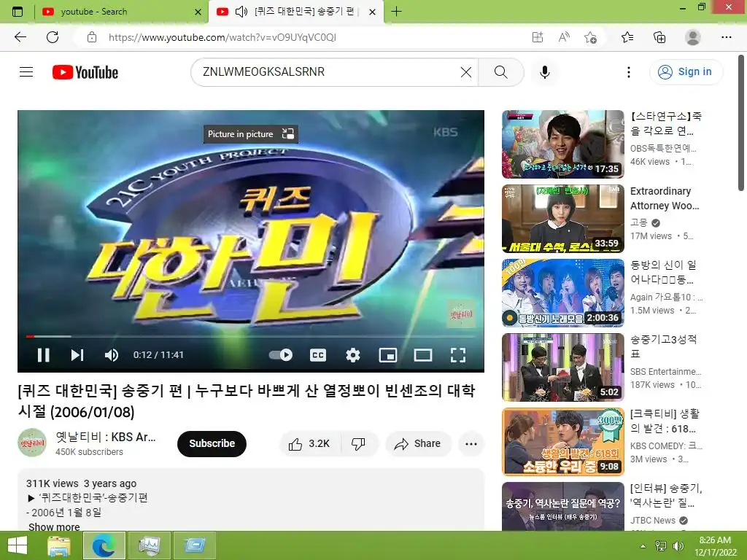
Task: Open YouTube settings three-dot menu
Action: [628, 72]
